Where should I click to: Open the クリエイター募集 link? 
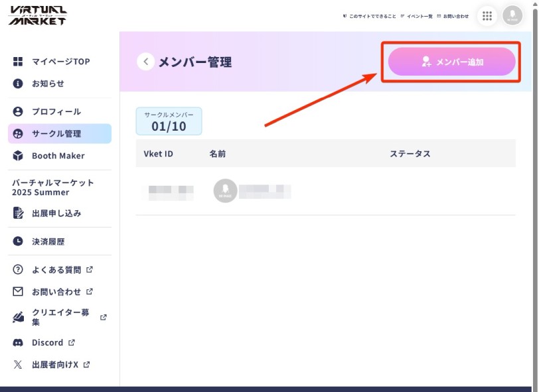click(60, 317)
